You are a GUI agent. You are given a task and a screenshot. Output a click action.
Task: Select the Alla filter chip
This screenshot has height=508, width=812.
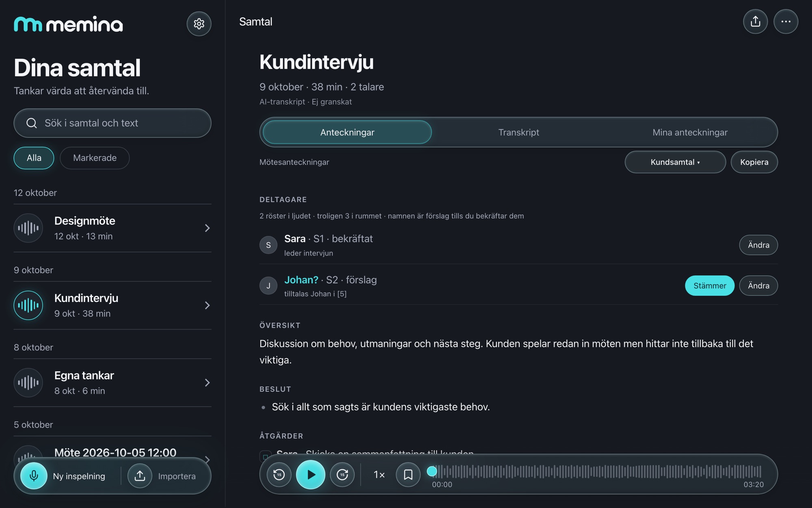click(x=34, y=158)
